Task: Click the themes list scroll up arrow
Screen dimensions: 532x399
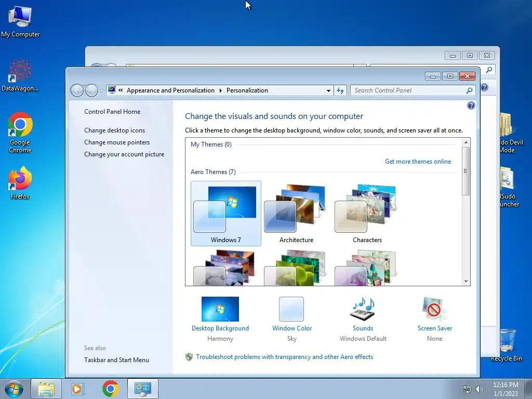Action: [466, 142]
